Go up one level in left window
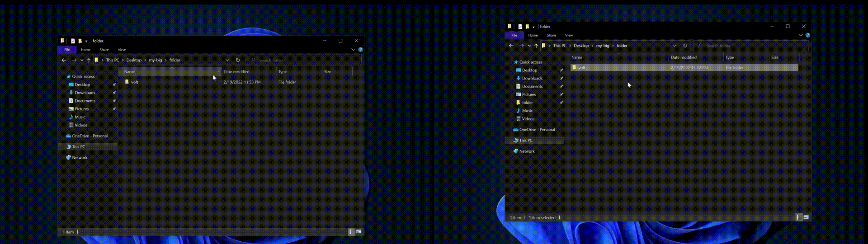This screenshot has width=868, height=244. point(89,60)
